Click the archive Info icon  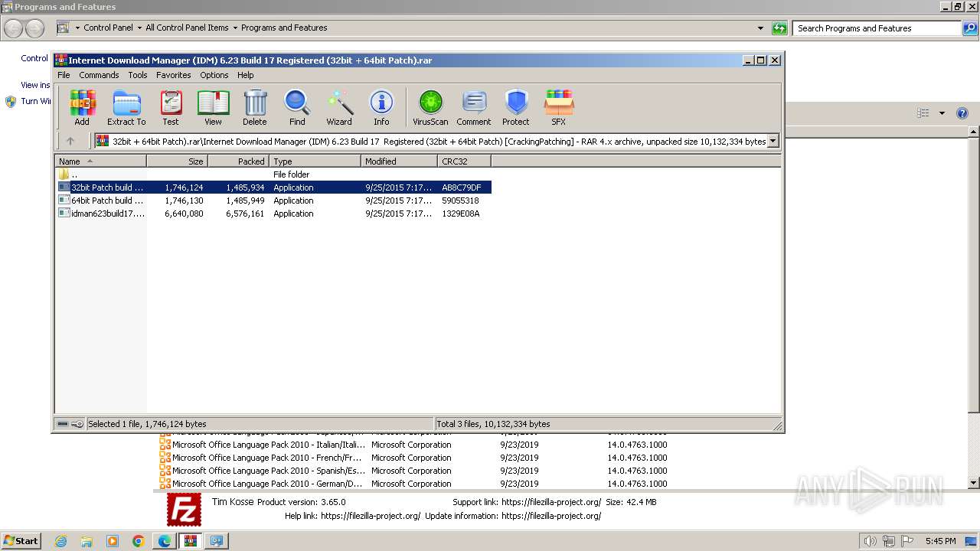click(x=381, y=108)
